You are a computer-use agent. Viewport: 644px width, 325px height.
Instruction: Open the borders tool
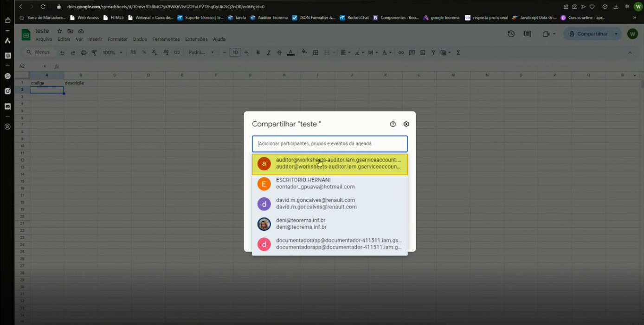pyautogui.click(x=316, y=52)
